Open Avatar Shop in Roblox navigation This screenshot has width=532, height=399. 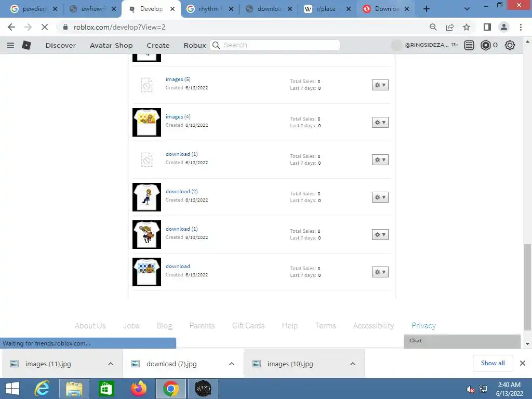[x=111, y=46]
